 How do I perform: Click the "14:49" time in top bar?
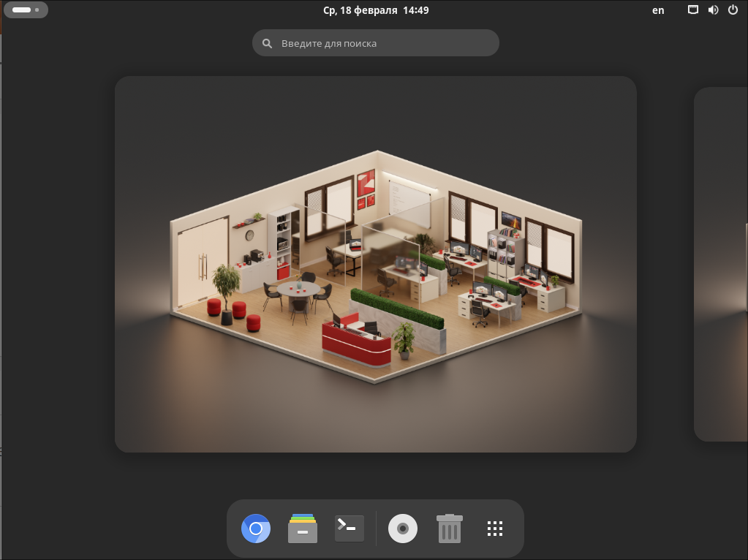tap(415, 10)
